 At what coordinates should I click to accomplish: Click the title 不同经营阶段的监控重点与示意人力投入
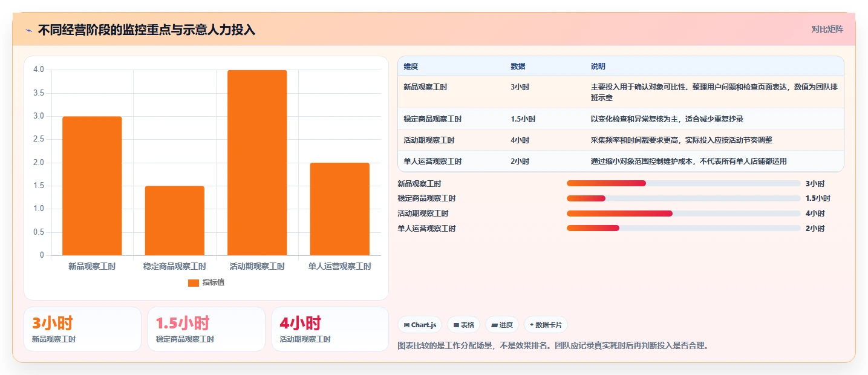point(146,30)
